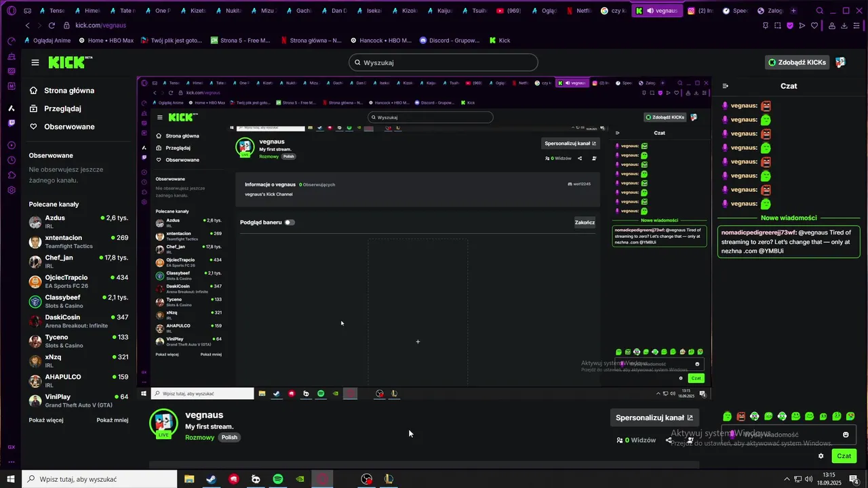Image resolution: width=868 pixels, height=488 pixels.
Task: Switch to the YouTube (969) tab
Action: click(509, 11)
